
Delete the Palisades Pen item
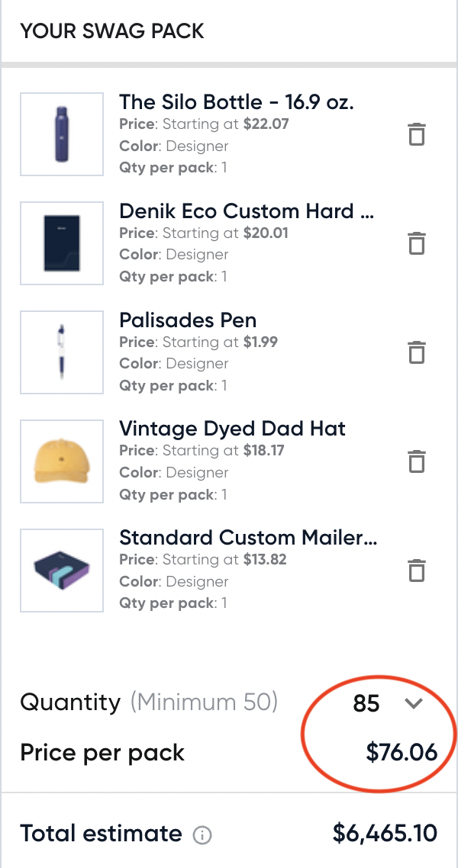[x=415, y=352]
